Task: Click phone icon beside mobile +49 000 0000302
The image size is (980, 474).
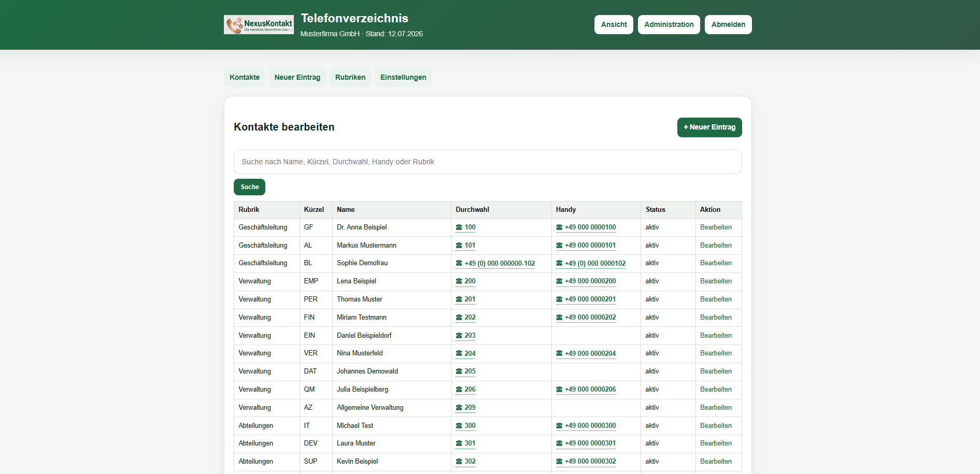Action: point(559,462)
